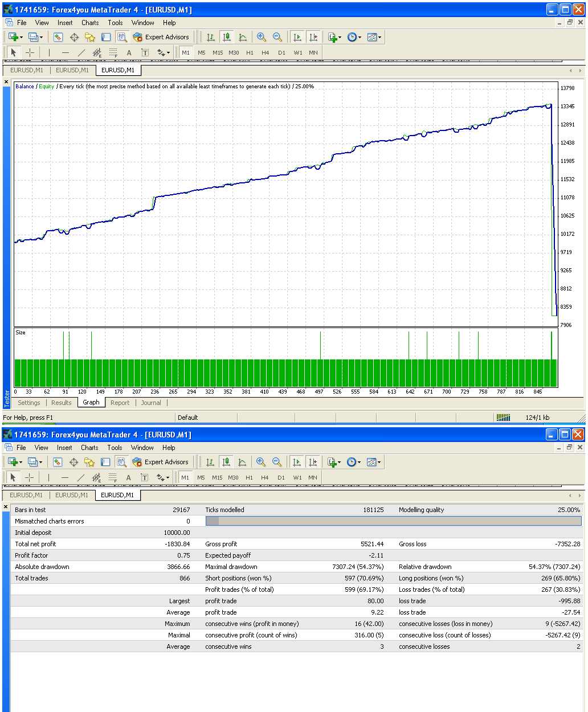The height and width of the screenshot is (712, 588).
Task: Open the Charts menu
Action: (89, 23)
